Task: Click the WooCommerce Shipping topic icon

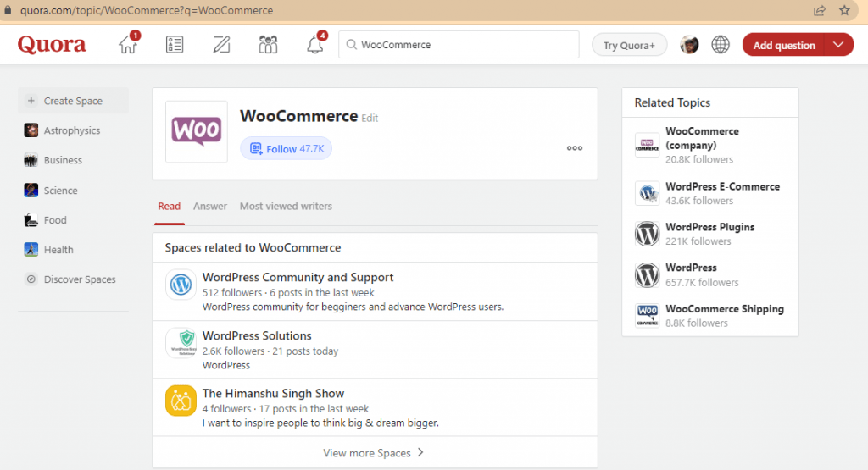Action: 647,316
